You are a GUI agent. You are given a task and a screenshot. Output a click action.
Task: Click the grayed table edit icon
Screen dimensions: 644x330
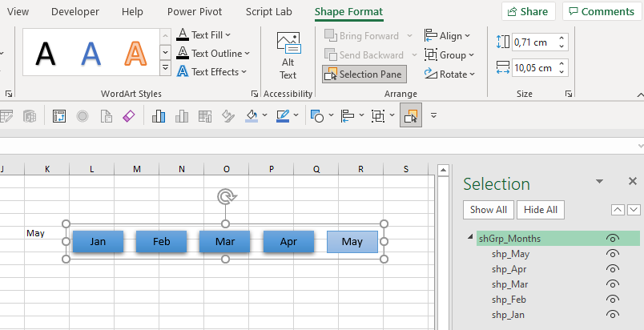6,116
